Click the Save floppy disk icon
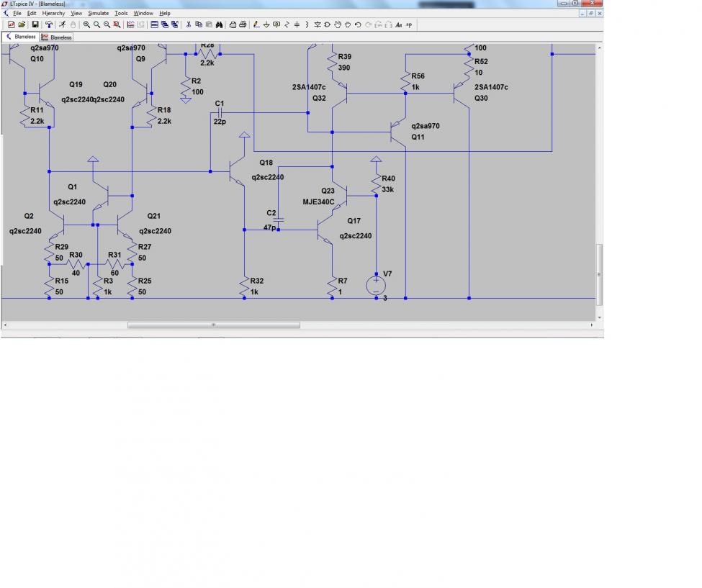Viewport: 702px width, 588px height. point(35,24)
